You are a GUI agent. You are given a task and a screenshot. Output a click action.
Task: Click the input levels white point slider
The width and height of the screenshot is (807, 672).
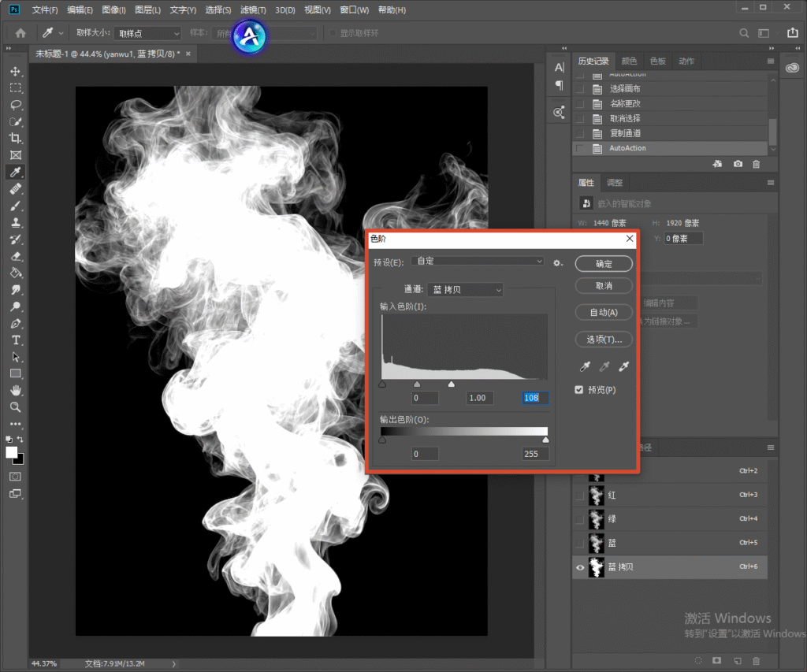[x=452, y=384]
